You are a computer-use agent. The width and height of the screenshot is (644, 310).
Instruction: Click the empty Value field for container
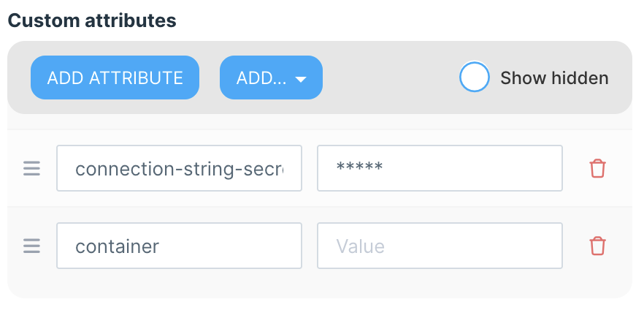(x=440, y=246)
